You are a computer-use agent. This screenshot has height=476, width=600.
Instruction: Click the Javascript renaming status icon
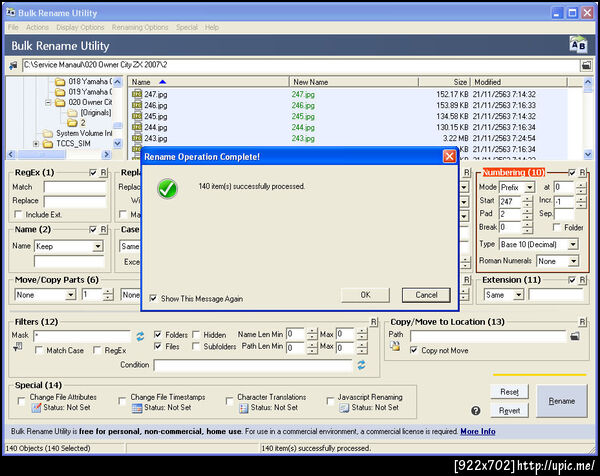[x=344, y=408]
